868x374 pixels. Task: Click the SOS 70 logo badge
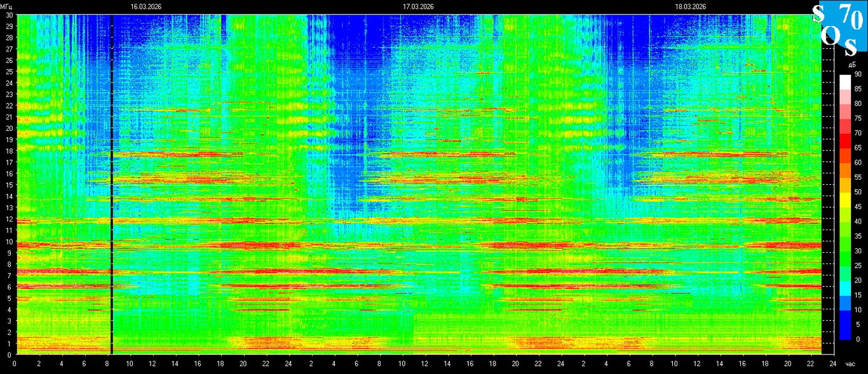(x=838, y=28)
